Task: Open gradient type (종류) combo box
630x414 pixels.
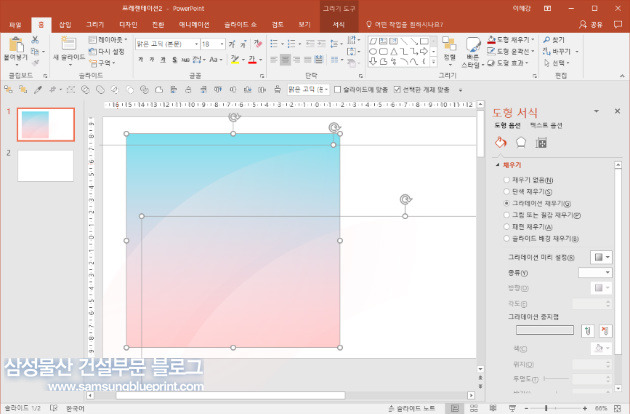Action: point(595,273)
